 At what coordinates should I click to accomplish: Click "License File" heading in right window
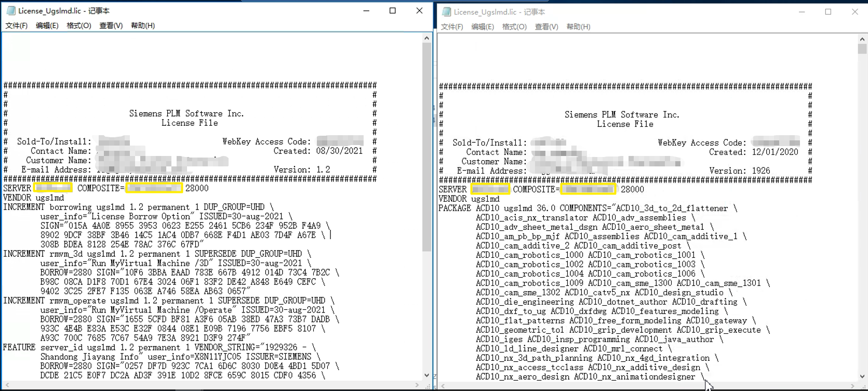point(625,124)
